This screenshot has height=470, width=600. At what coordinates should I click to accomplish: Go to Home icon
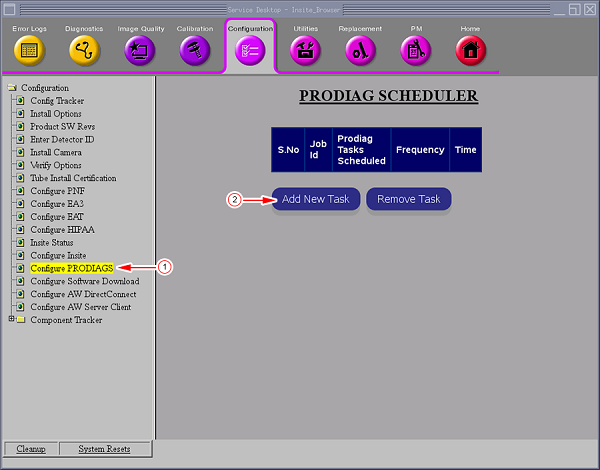tap(470, 50)
